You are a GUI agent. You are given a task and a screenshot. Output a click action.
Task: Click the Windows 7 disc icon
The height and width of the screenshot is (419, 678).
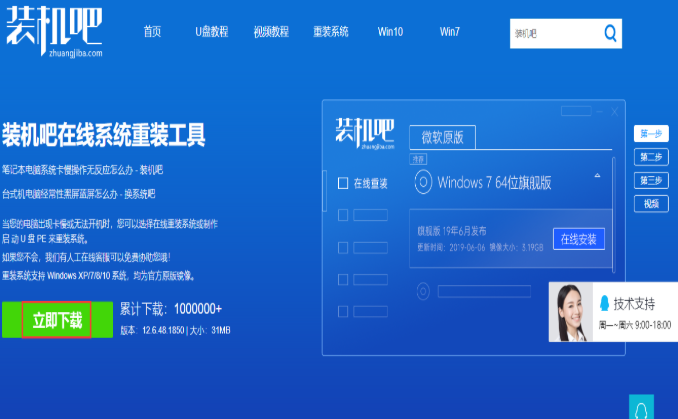click(423, 183)
